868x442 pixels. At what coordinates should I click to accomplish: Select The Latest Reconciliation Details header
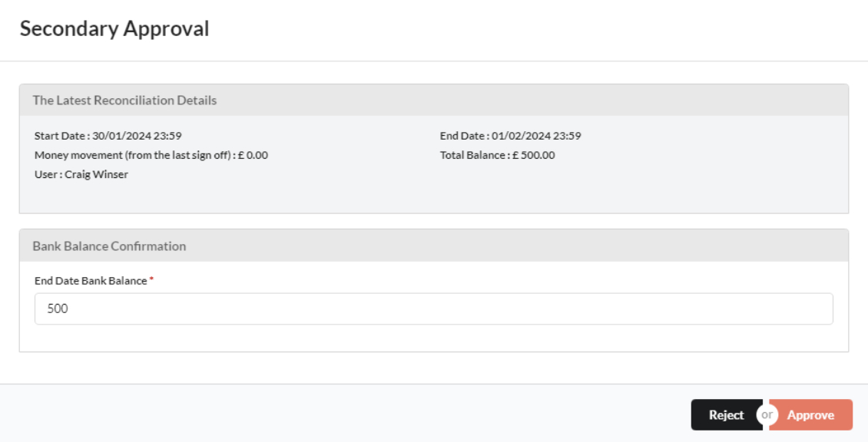coord(124,101)
